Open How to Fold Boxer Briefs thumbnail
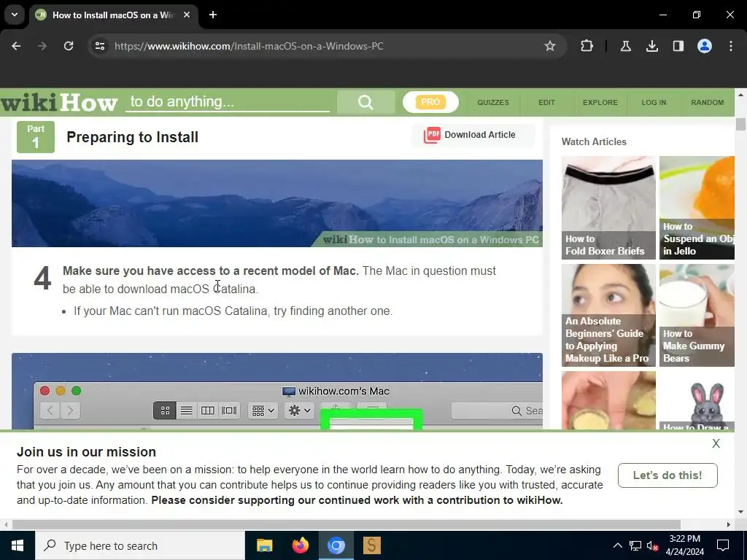This screenshot has width=747, height=560. [x=608, y=208]
